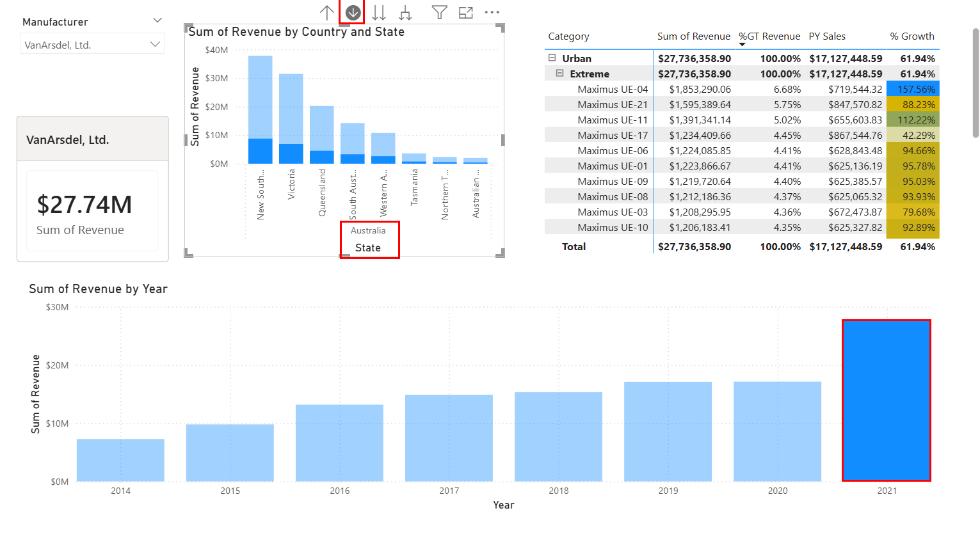Click the Drill up arrow icon
Screen dimensions: 980x538
click(326, 12)
